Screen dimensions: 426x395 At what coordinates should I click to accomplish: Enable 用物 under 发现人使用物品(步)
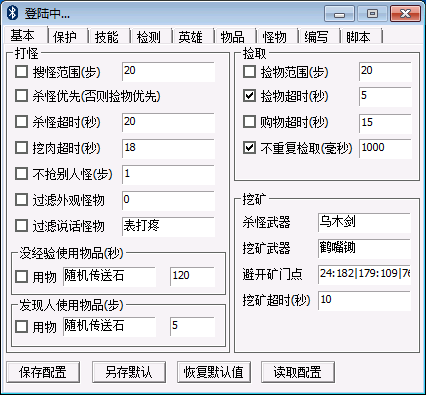pos(22,326)
